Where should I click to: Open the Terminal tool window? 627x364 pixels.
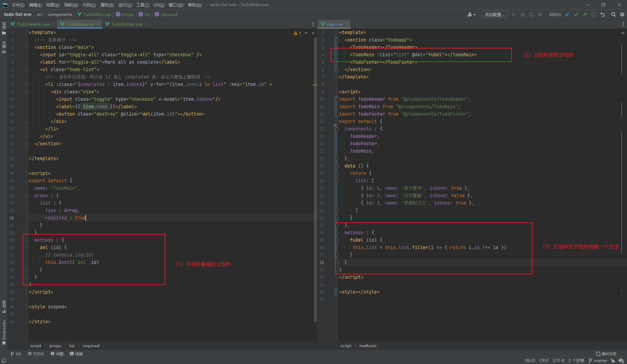pyautogui.click(x=76, y=354)
